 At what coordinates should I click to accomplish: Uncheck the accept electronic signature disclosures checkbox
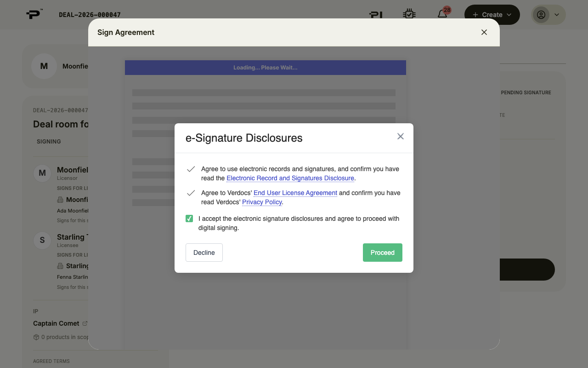(189, 218)
